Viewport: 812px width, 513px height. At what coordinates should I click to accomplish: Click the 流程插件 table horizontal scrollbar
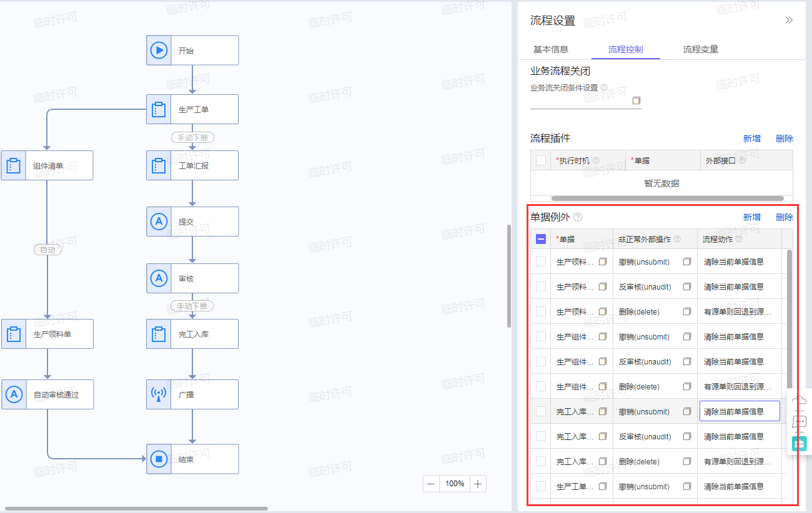667,198
